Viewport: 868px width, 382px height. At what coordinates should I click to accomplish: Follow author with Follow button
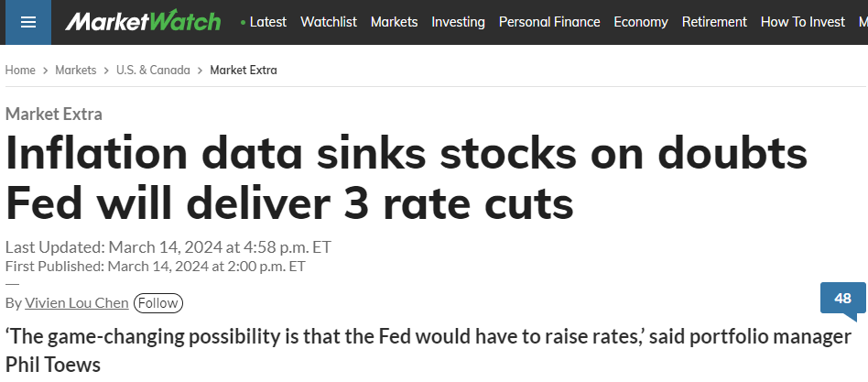pyautogui.click(x=158, y=303)
